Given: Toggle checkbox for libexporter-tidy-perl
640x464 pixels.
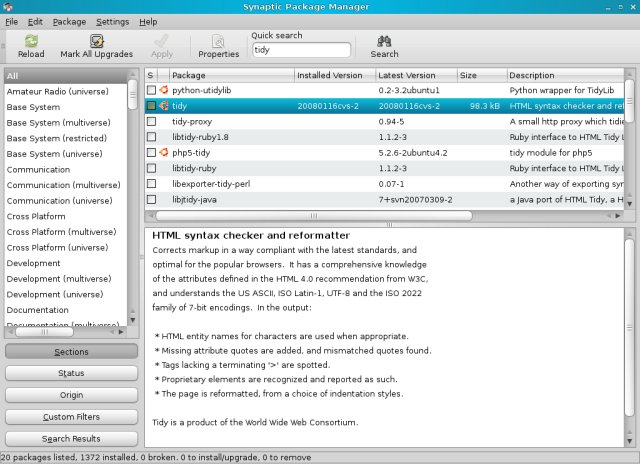Looking at the screenshot, I should click(152, 185).
